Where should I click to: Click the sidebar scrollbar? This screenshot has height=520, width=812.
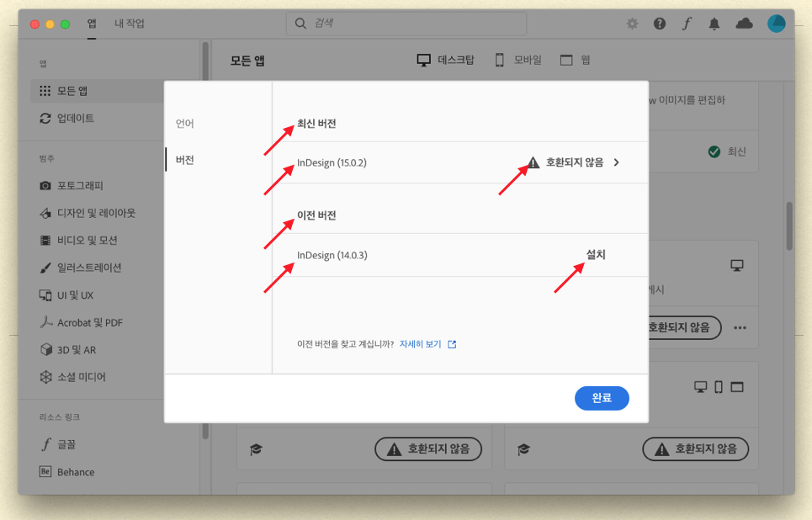coord(205,241)
